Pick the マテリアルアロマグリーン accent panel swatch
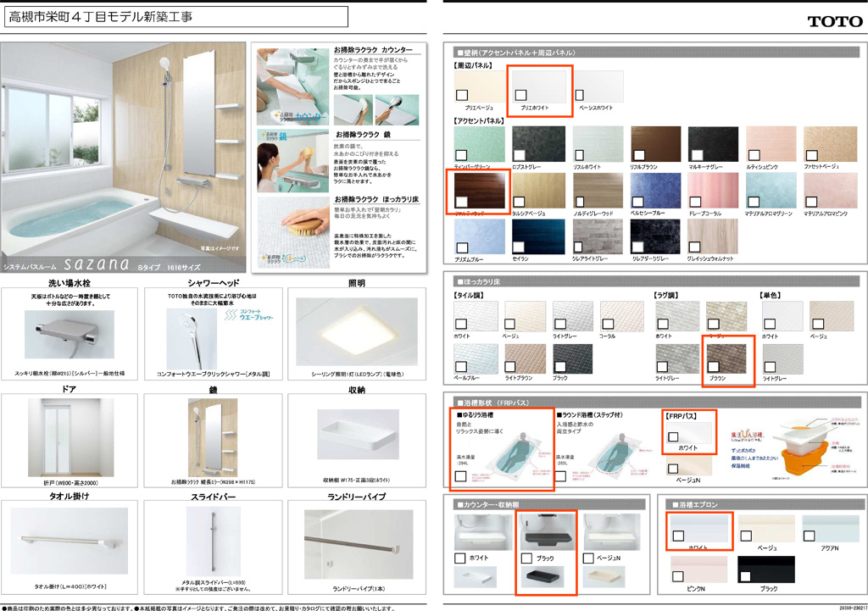 click(771, 191)
